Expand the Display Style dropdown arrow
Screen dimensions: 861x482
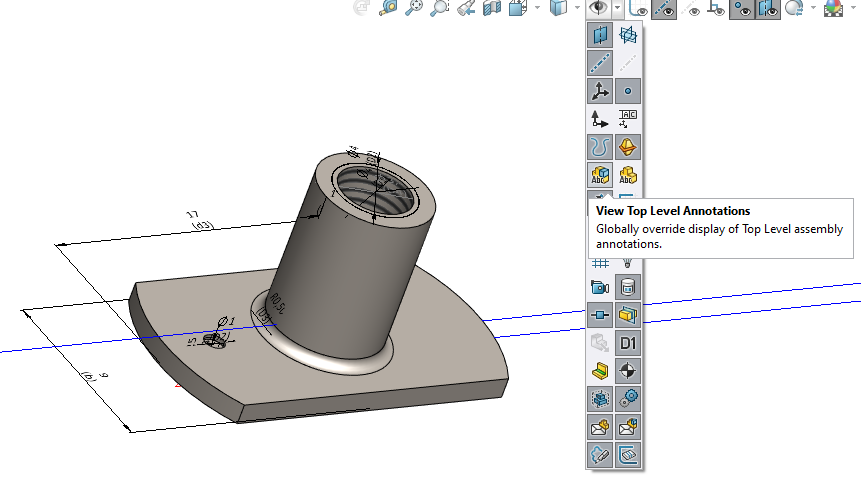(x=578, y=8)
